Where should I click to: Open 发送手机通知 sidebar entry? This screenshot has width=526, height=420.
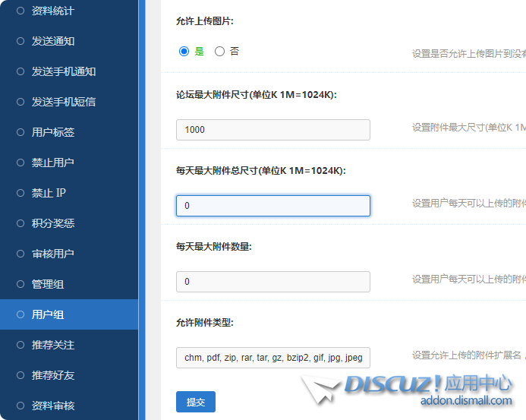pos(64,71)
